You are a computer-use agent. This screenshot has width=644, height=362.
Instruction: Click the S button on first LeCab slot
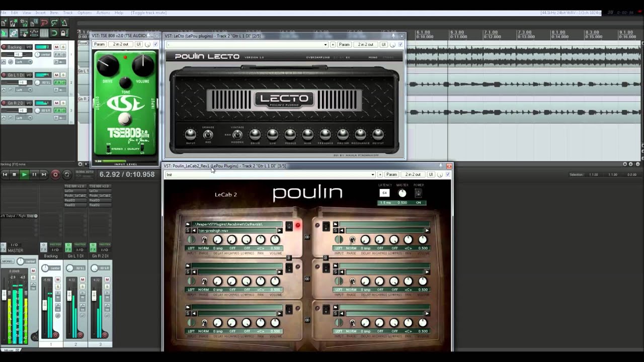[188, 231]
